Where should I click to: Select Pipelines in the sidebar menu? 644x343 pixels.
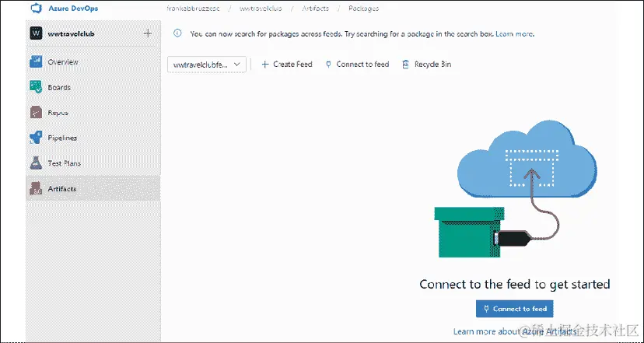click(93, 138)
